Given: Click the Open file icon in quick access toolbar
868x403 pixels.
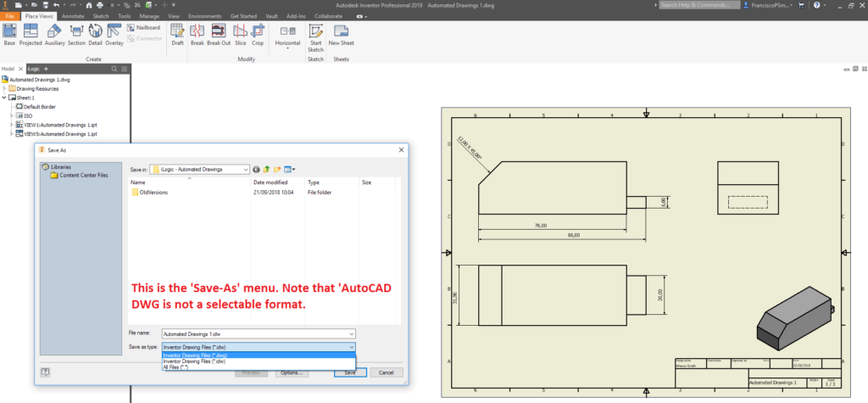Looking at the screenshot, I should pyautogui.click(x=34, y=4).
